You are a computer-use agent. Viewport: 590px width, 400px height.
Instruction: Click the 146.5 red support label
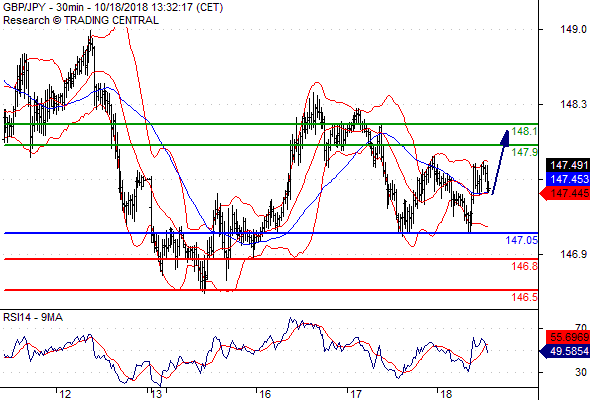(x=525, y=297)
